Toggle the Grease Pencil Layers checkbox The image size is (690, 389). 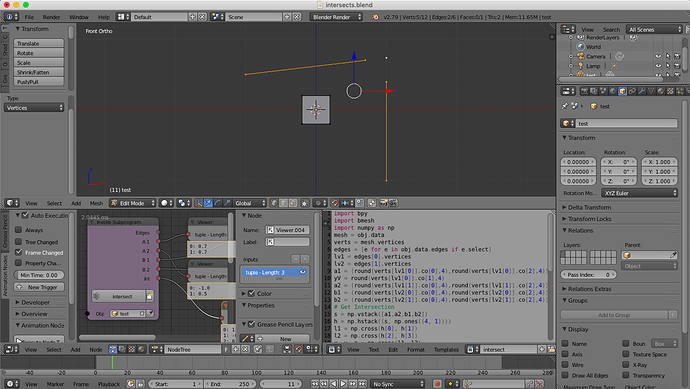[252, 324]
